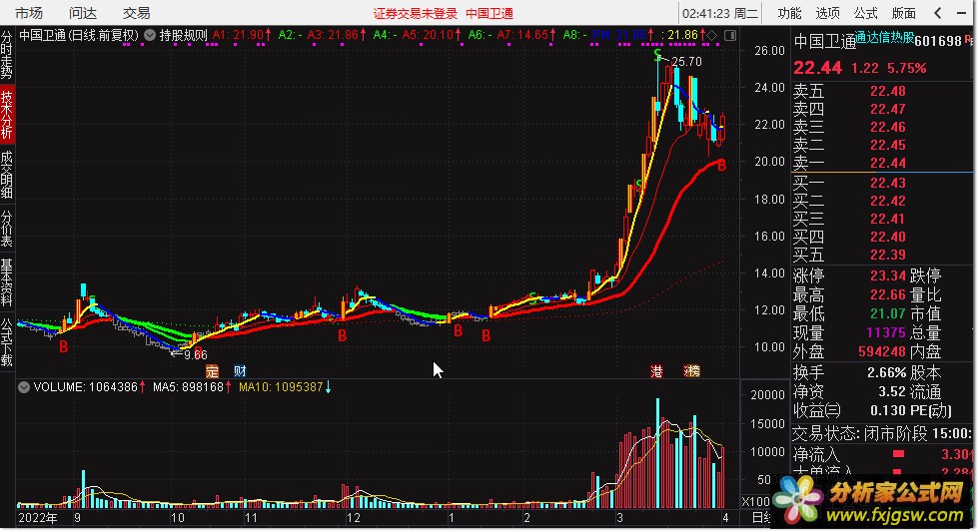The image size is (980, 532).
Task: Switch to 分时走势 side tab
Action: (x=6, y=56)
